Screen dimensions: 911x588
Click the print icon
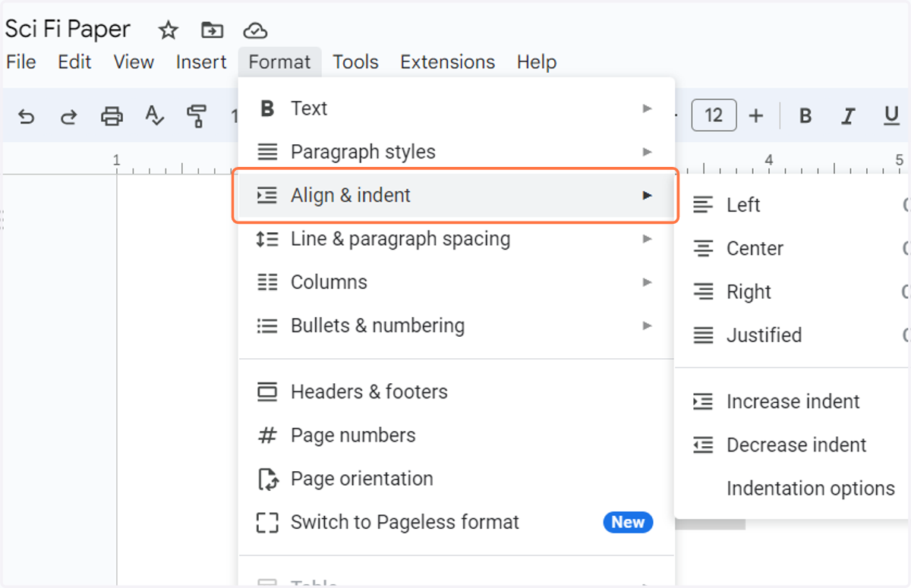[x=112, y=116]
